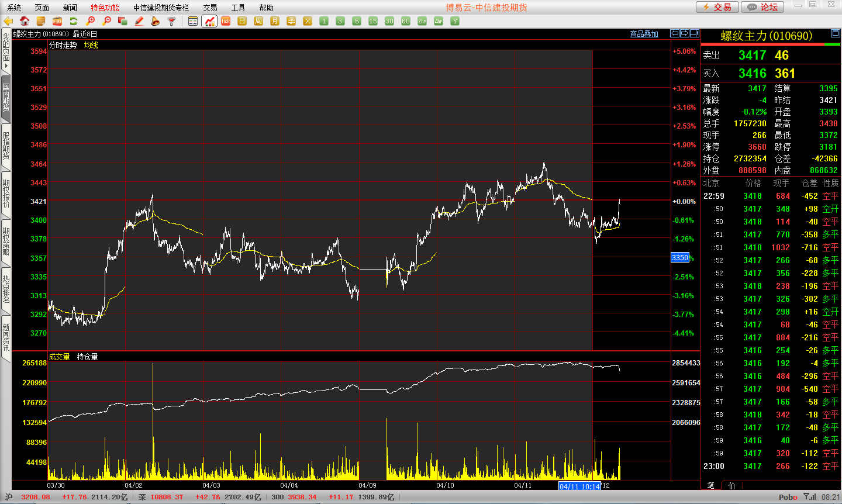The height and width of the screenshot is (504, 842).
Task: Open the 特色功能 menu
Action: click(x=105, y=8)
